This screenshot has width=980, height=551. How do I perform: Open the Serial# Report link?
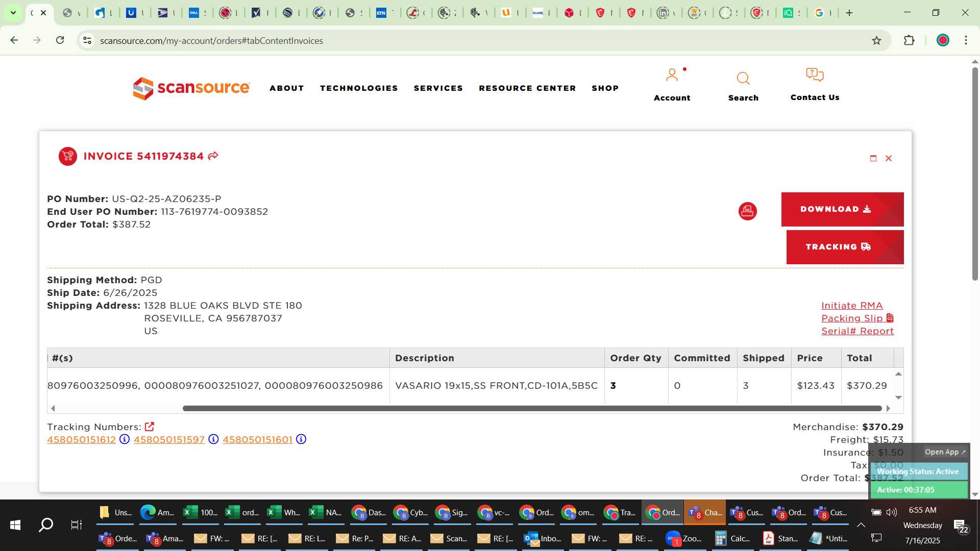(x=857, y=331)
